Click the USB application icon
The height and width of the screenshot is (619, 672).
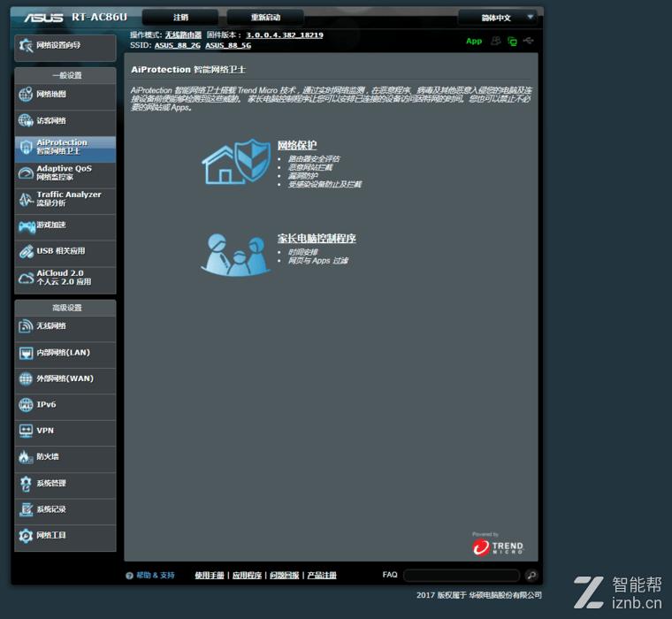pyautogui.click(x=26, y=252)
